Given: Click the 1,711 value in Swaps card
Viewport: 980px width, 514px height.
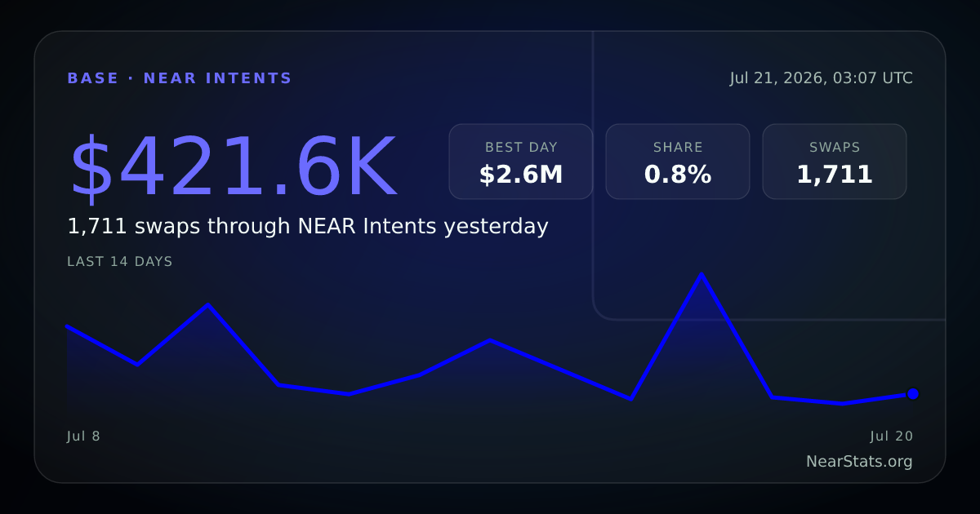Looking at the screenshot, I should pos(835,175).
